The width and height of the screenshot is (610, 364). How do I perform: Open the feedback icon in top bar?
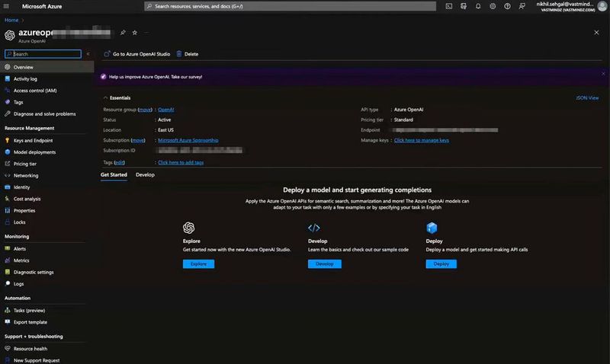click(522, 6)
